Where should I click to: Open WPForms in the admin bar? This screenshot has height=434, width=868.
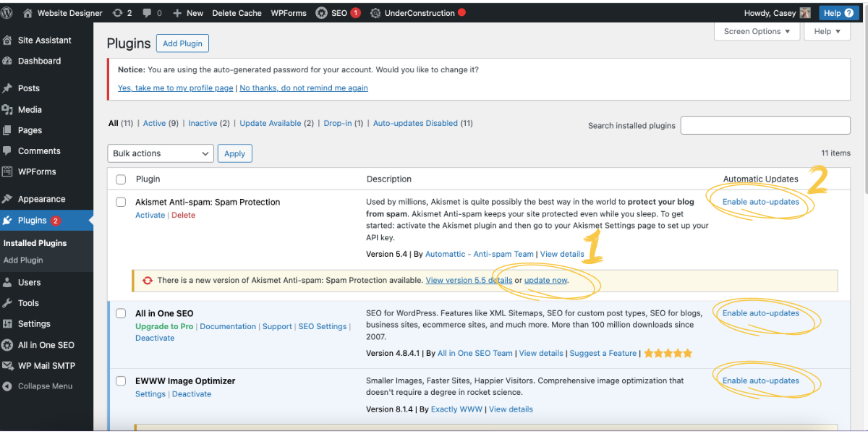coord(289,13)
